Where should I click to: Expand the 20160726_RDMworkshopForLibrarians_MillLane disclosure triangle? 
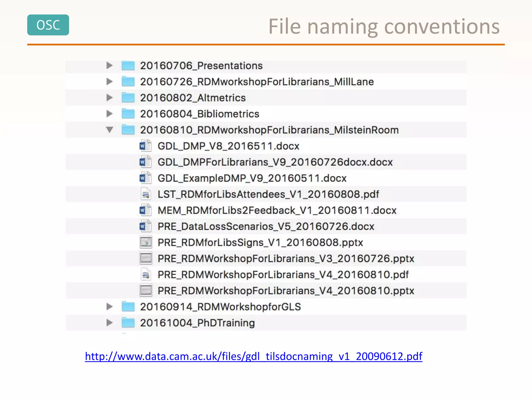[x=110, y=82]
